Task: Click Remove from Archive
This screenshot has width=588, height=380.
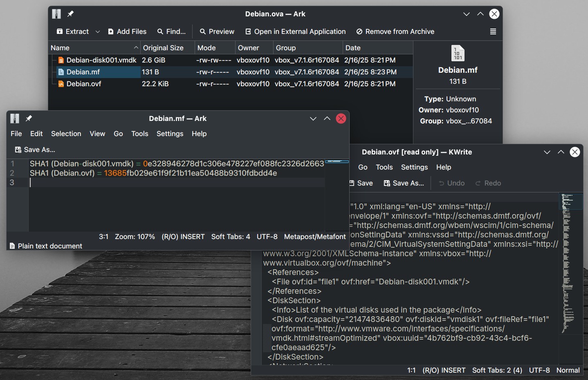Action: click(x=395, y=31)
